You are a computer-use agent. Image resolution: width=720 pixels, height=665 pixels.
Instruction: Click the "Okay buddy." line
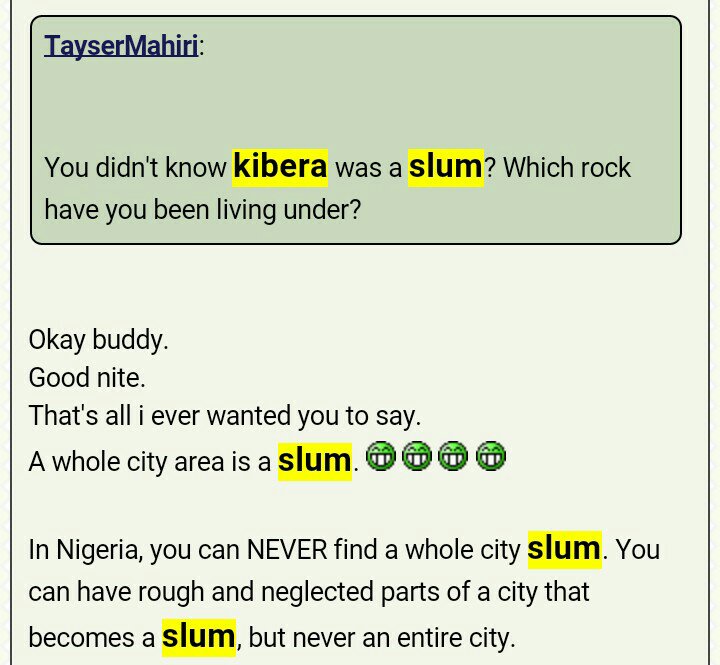pyautogui.click(x=98, y=340)
